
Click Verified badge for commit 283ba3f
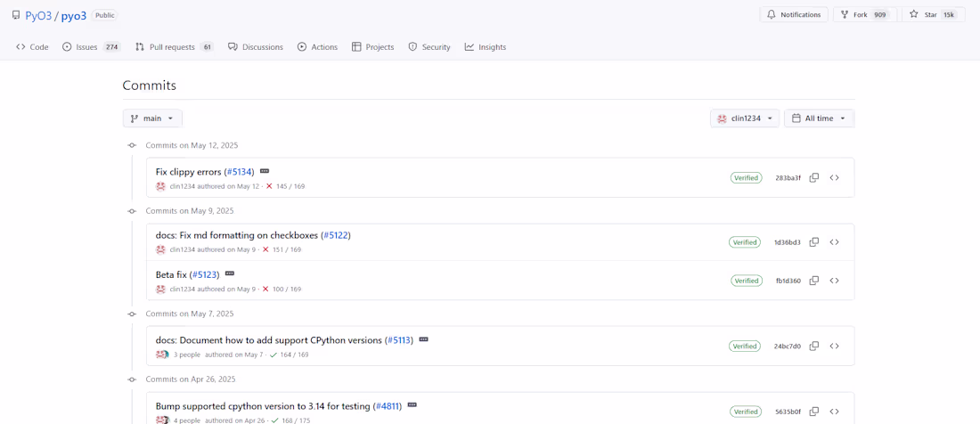pos(747,178)
